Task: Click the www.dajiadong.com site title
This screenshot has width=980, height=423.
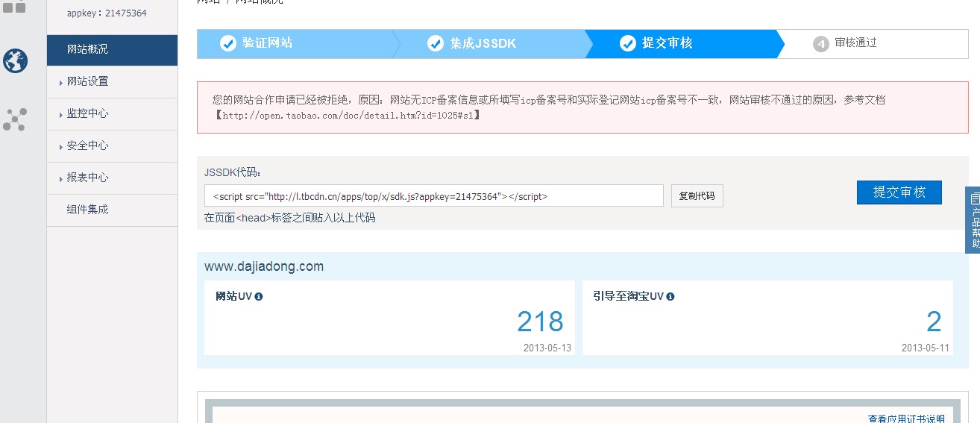Action: 264,266
